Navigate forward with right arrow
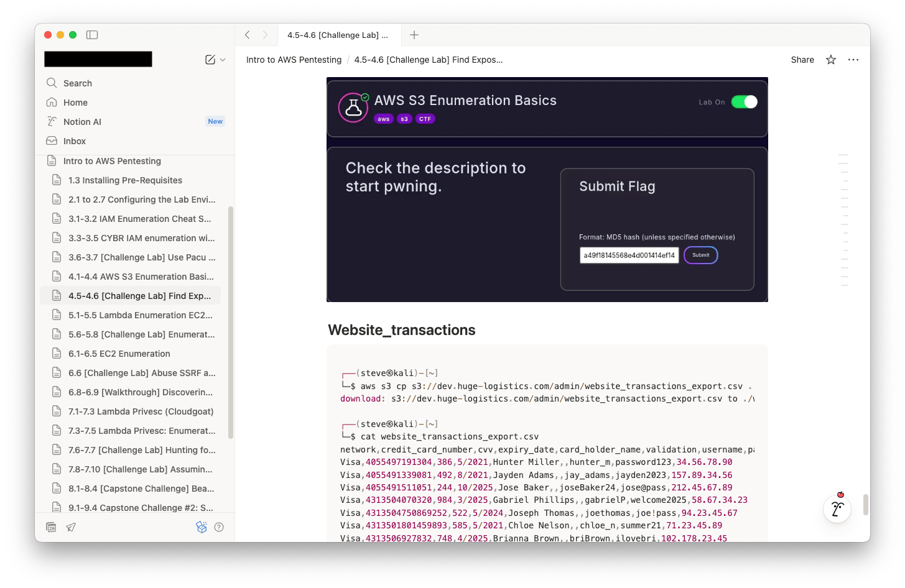This screenshot has width=905, height=588. click(x=265, y=35)
